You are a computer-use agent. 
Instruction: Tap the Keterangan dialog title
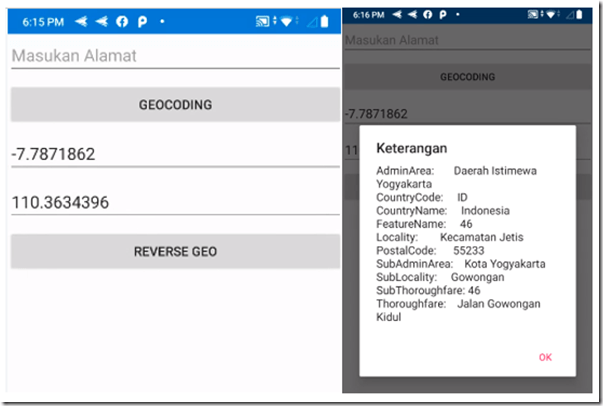(411, 148)
